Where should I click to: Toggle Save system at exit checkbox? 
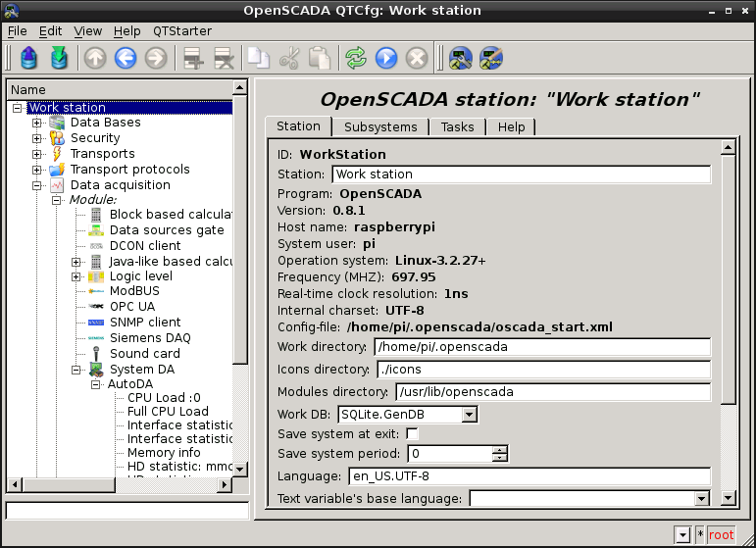click(412, 433)
